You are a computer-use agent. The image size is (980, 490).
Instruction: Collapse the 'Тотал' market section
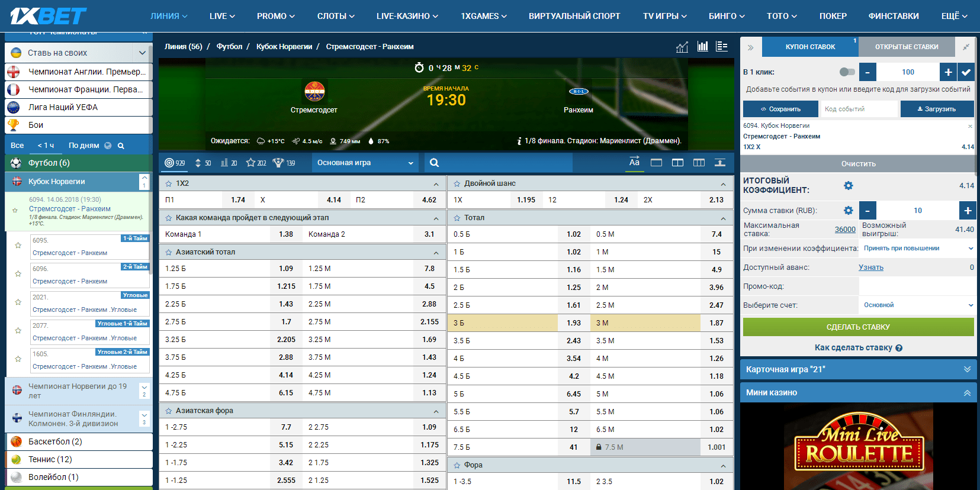pos(723,218)
